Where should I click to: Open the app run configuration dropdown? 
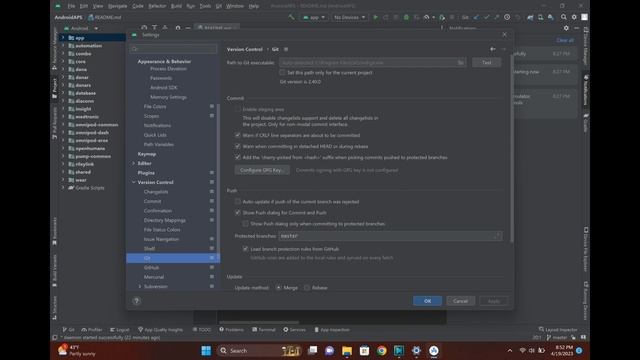(x=314, y=17)
